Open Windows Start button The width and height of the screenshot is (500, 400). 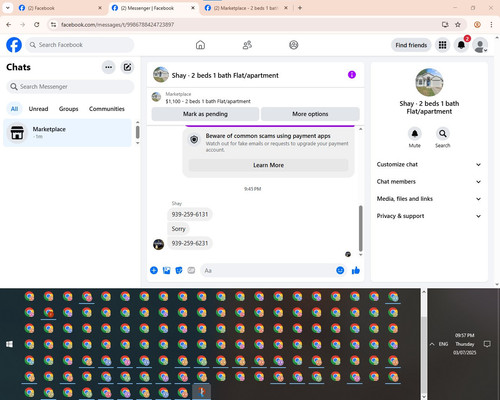(9, 344)
